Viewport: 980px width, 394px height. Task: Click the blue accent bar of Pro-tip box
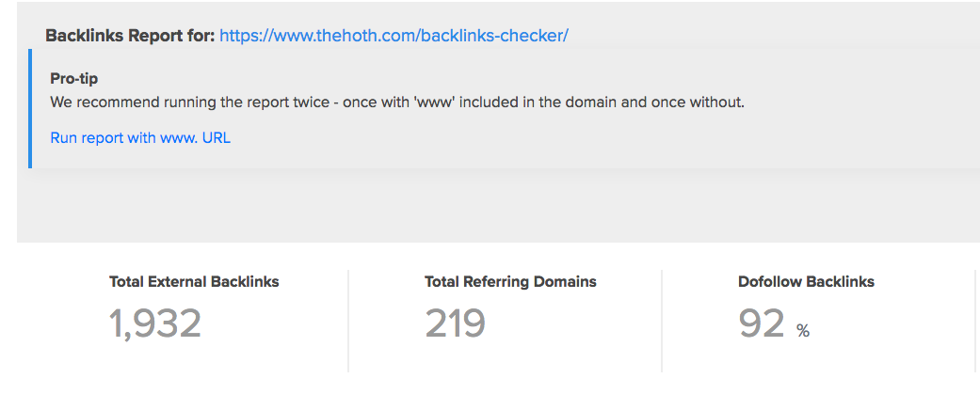pyautogui.click(x=30, y=109)
